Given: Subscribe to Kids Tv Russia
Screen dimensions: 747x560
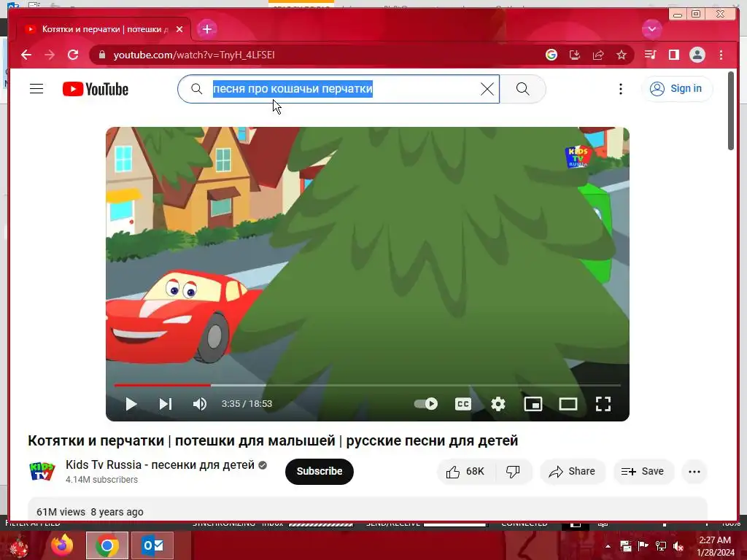Looking at the screenshot, I should click(x=320, y=472).
